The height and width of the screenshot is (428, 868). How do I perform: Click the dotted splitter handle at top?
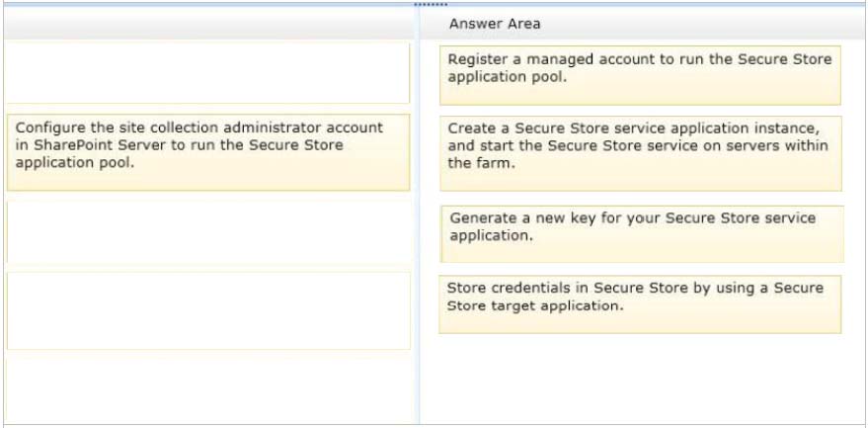pos(431,4)
